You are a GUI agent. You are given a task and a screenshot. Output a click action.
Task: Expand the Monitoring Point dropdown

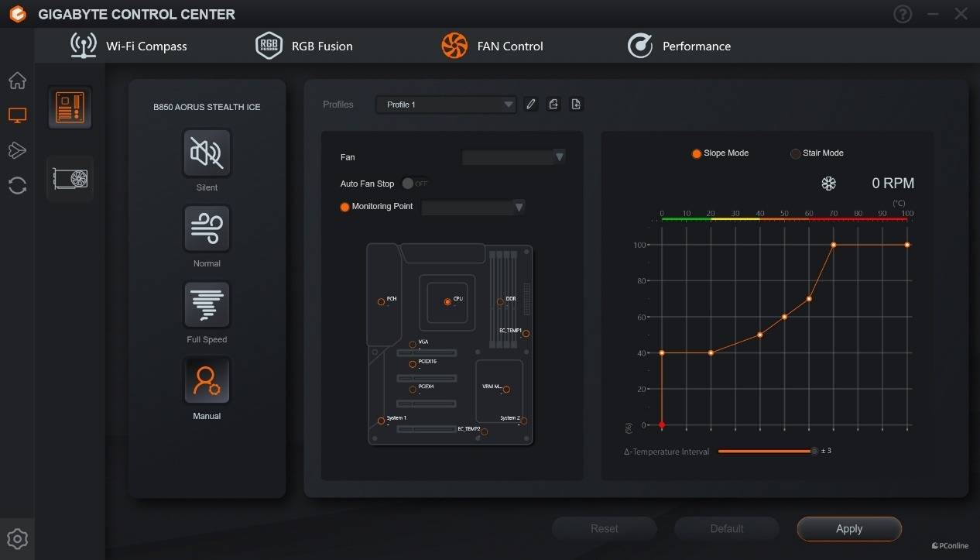point(473,207)
